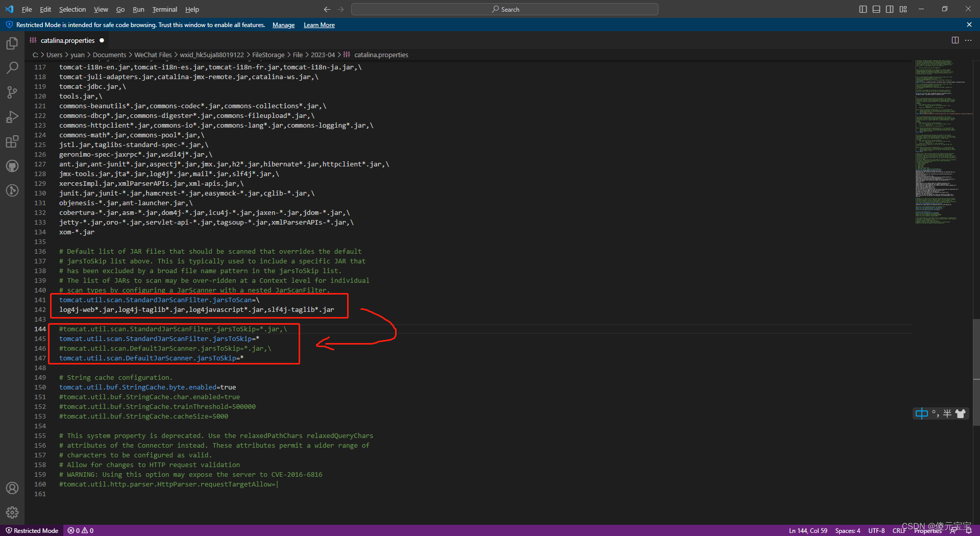Click line number 141 in the gutter
The image size is (980, 536).
pyautogui.click(x=40, y=300)
